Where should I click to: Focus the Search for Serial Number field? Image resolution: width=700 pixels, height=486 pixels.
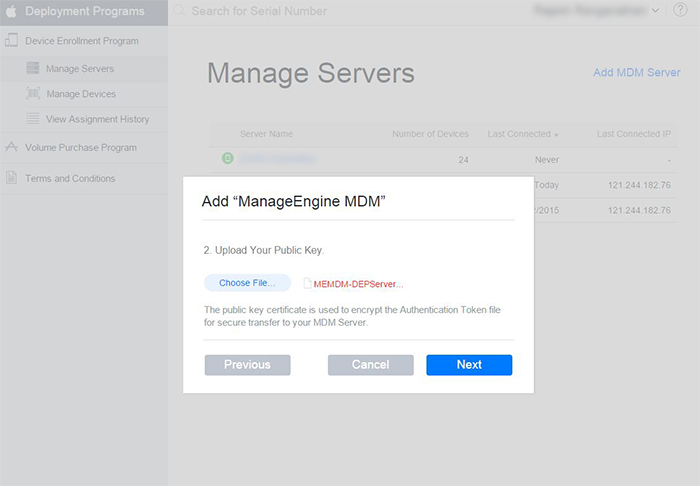(259, 11)
